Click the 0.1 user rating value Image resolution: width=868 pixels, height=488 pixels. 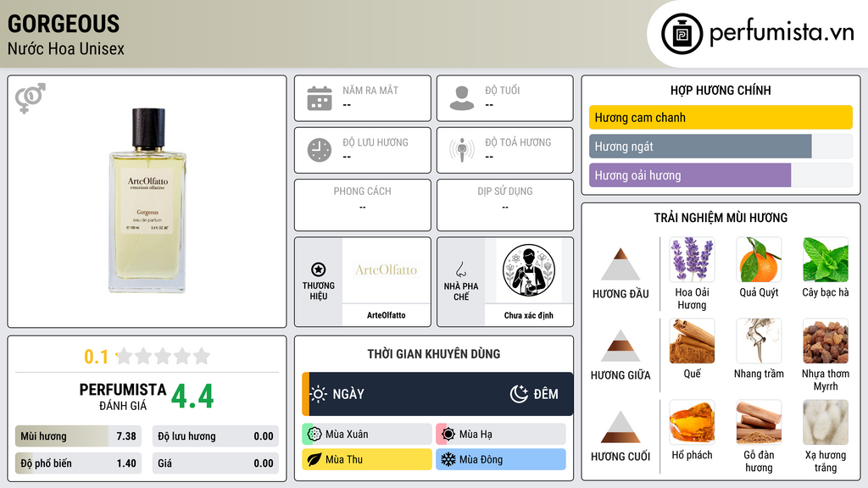pyautogui.click(x=97, y=357)
